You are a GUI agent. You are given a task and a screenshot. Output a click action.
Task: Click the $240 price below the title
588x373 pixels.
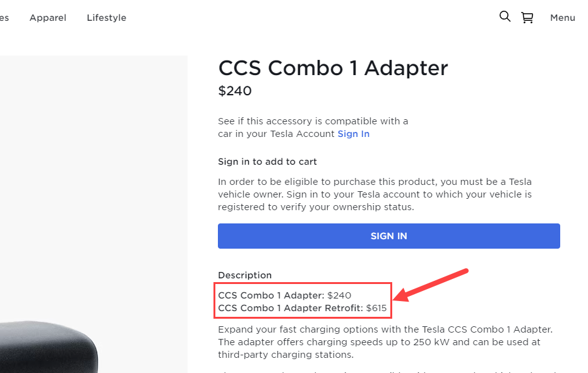click(235, 91)
